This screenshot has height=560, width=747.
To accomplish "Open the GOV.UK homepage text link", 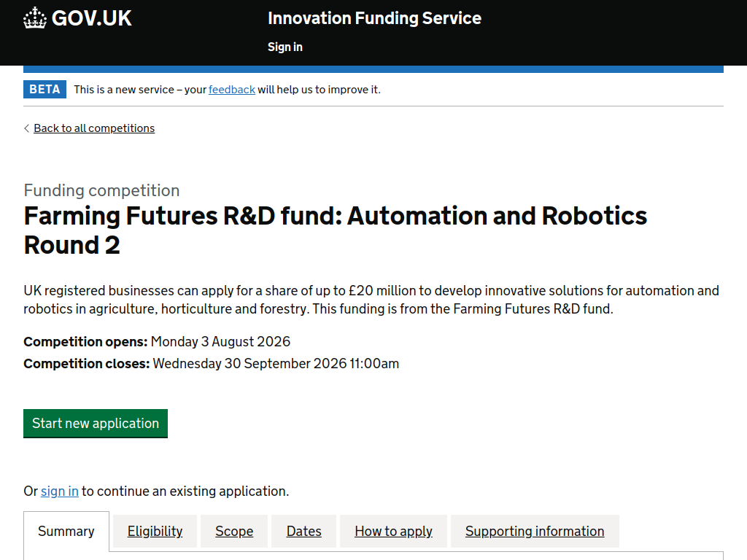I will [91, 18].
